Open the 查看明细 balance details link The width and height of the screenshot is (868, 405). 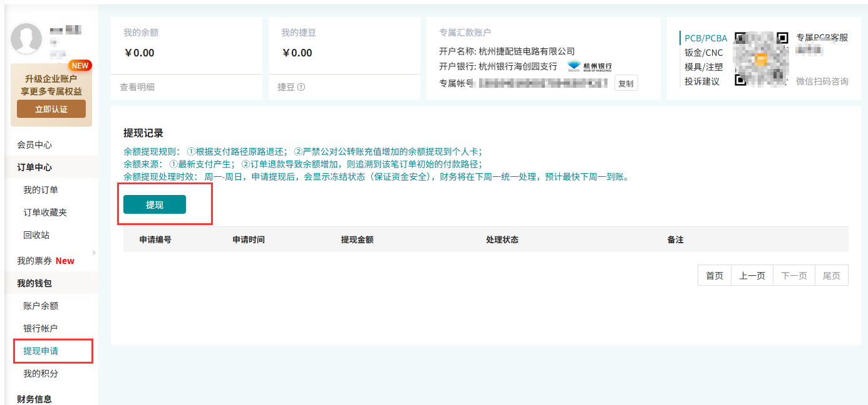[137, 87]
